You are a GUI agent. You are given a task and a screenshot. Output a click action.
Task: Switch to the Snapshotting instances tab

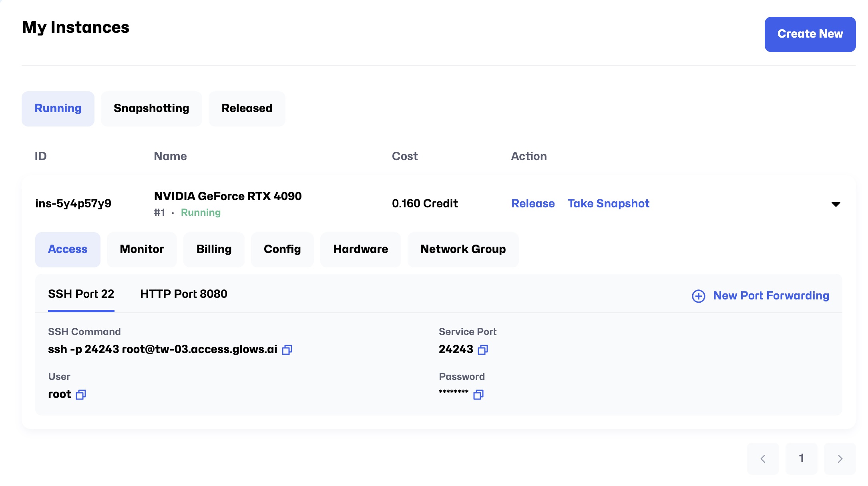tap(151, 108)
